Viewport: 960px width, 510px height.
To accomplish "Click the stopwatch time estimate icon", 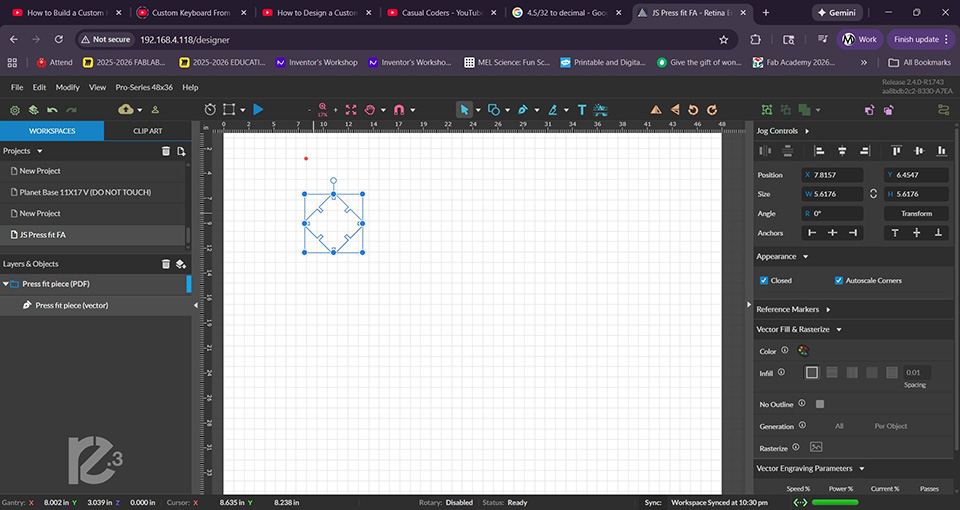I will [x=210, y=110].
